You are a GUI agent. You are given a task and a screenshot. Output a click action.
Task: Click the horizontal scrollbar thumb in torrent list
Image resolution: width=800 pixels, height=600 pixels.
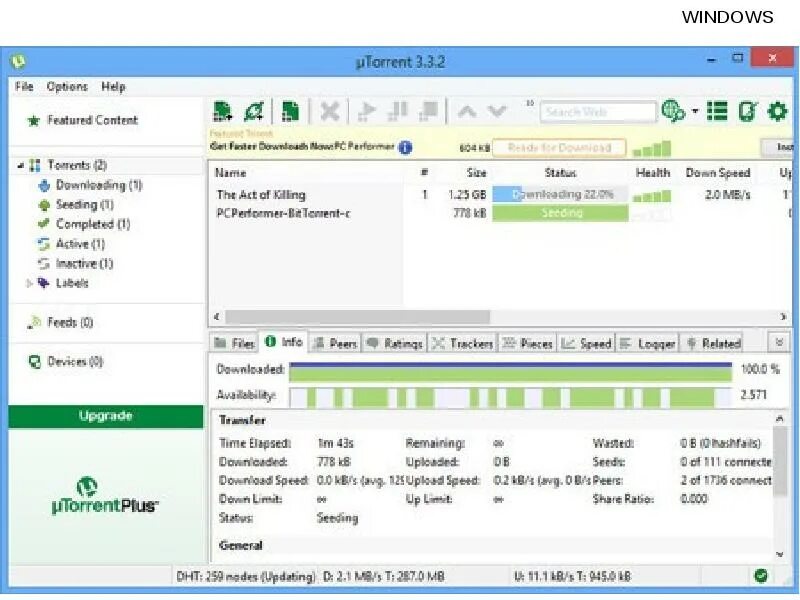[357, 317]
